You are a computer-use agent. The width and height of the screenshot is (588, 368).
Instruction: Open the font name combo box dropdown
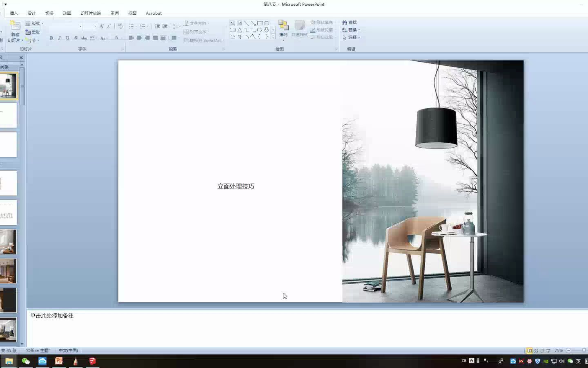(x=80, y=26)
